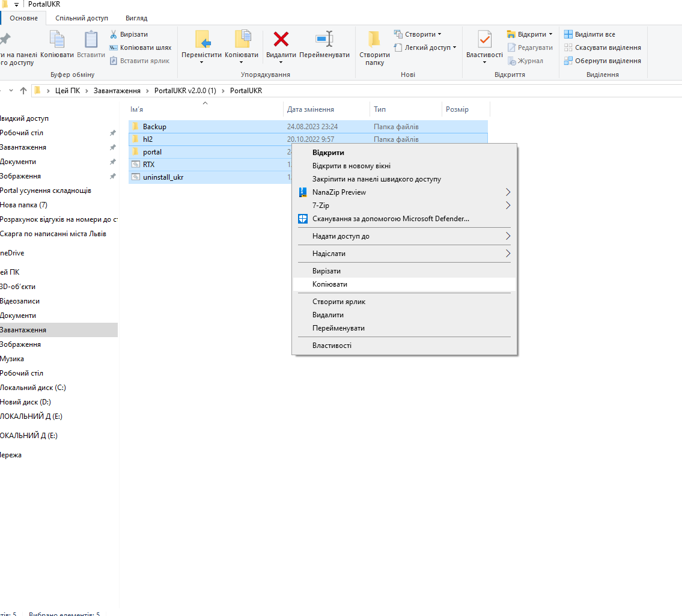
Task: Click PortalUKR v2.0.0 (1) breadcrumb
Action: pos(185,91)
